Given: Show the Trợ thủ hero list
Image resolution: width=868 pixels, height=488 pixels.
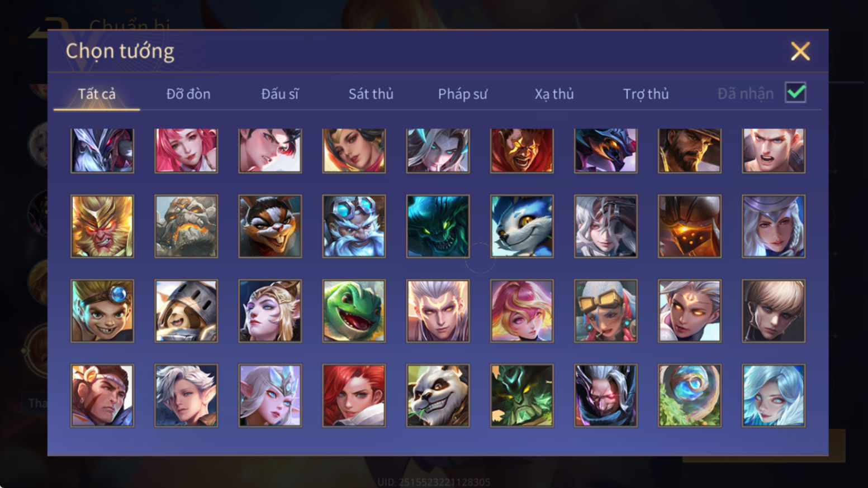Looking at the screenshot, I should coord(646,94).
